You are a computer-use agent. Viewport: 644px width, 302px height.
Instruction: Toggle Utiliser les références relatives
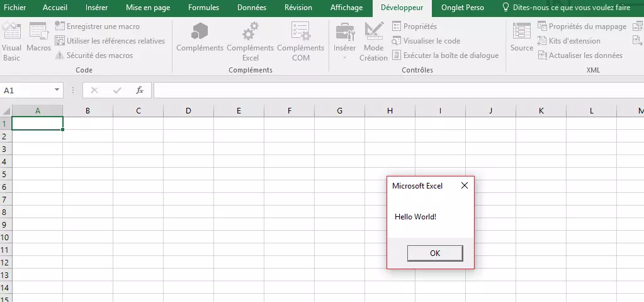pyautogui.click(x=110, y=41)
